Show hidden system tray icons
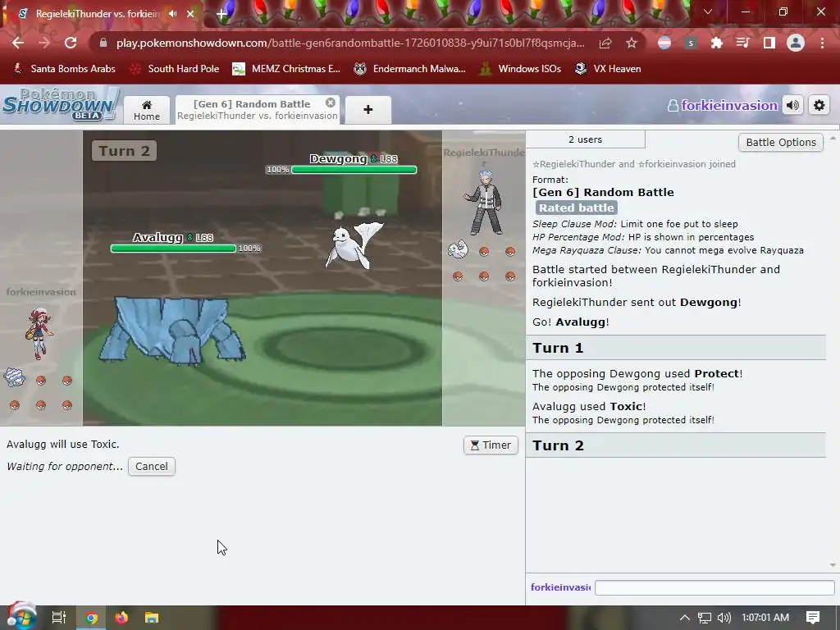The image size is (840, 630). (x=685, y=618)
